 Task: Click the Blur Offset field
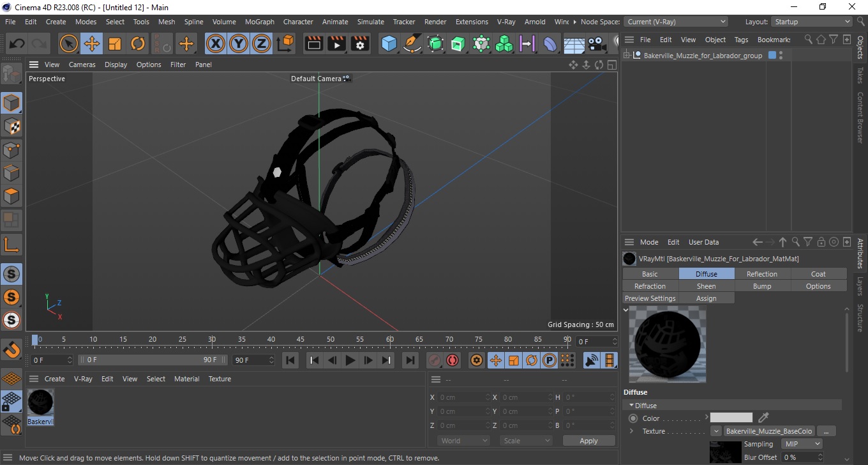point(803,457)
